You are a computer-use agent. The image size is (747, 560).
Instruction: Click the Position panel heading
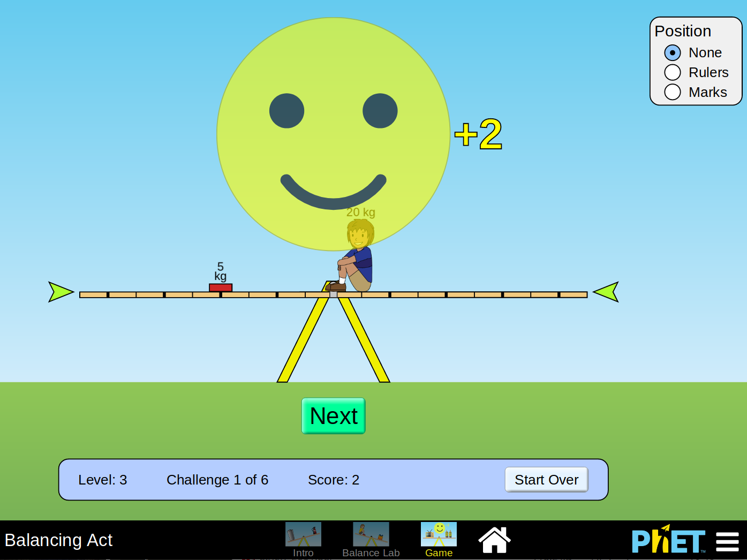(683, 31)
